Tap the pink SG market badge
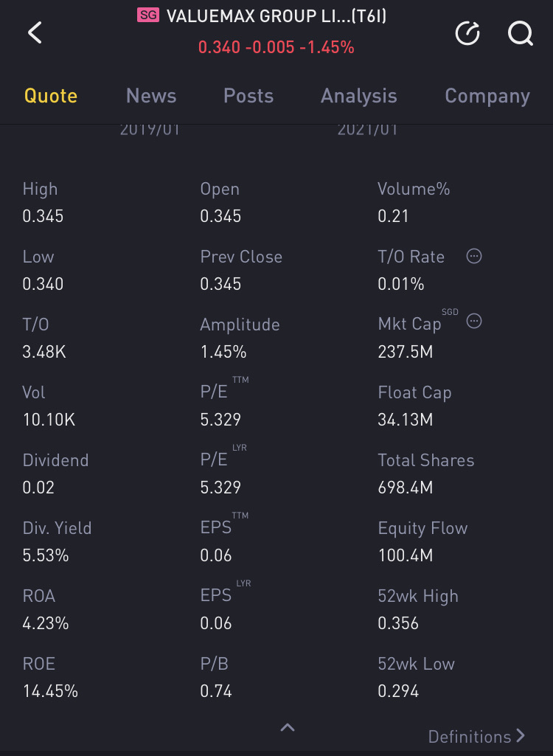Image resolution: width=553 pixels, height=756 pixels. click(148, 15)
